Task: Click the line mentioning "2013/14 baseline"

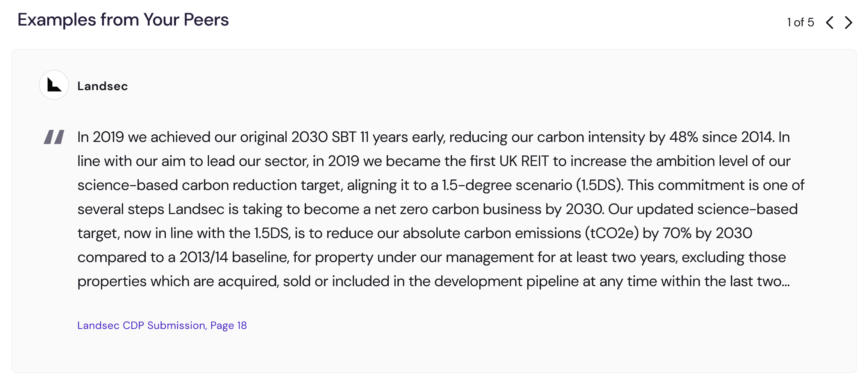Action: [x=432, y=257]
